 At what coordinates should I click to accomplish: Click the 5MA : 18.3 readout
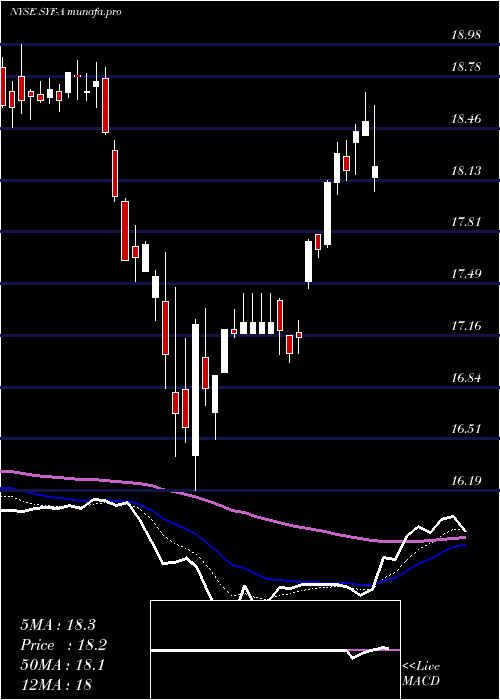point(58,625)
